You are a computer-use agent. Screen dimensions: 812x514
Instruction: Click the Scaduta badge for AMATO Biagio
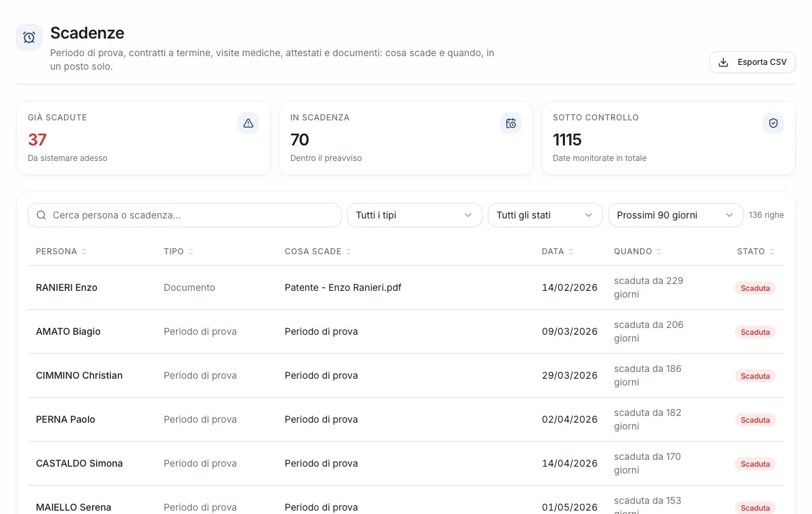(x=755, y=332)
